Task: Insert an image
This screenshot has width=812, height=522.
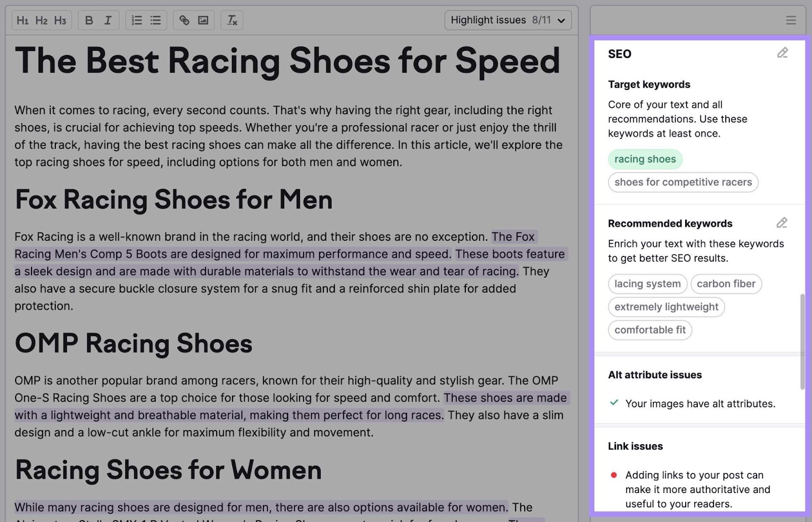Action: coord(203,20)
